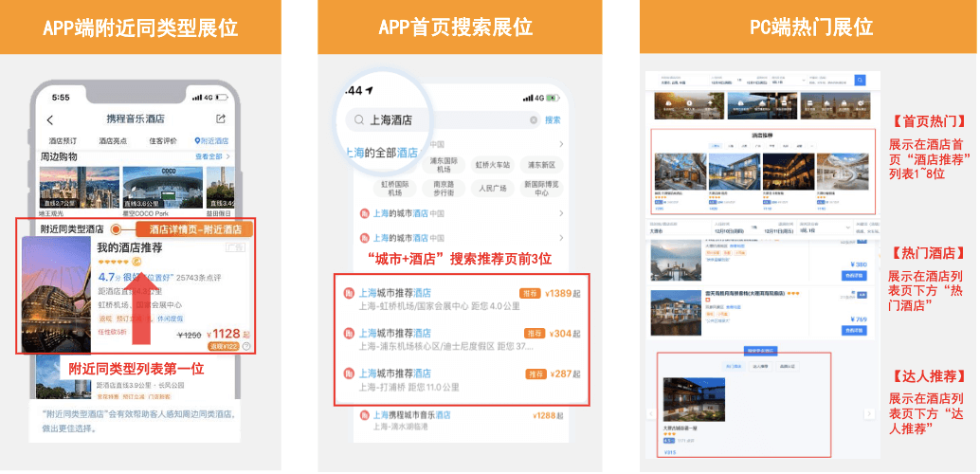Tap hotel icon beside 上海携程城市音乐酒店

click(365, 414)
